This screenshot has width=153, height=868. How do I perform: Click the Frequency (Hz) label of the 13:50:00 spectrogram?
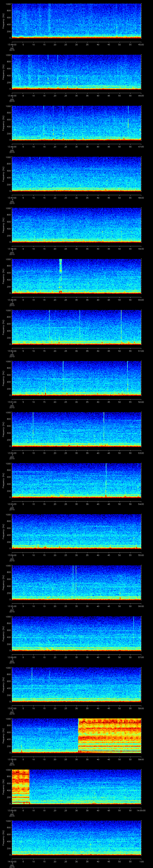coord(3,327)
